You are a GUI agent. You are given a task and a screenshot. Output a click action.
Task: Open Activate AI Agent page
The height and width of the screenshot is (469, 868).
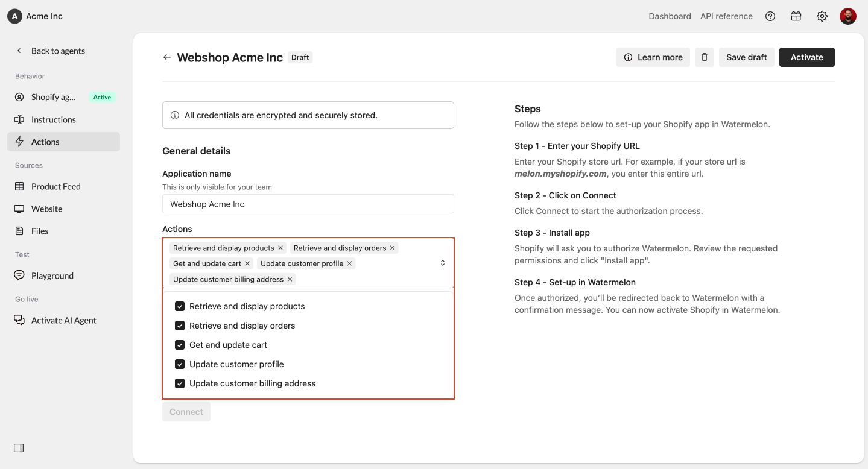(63, 320)
